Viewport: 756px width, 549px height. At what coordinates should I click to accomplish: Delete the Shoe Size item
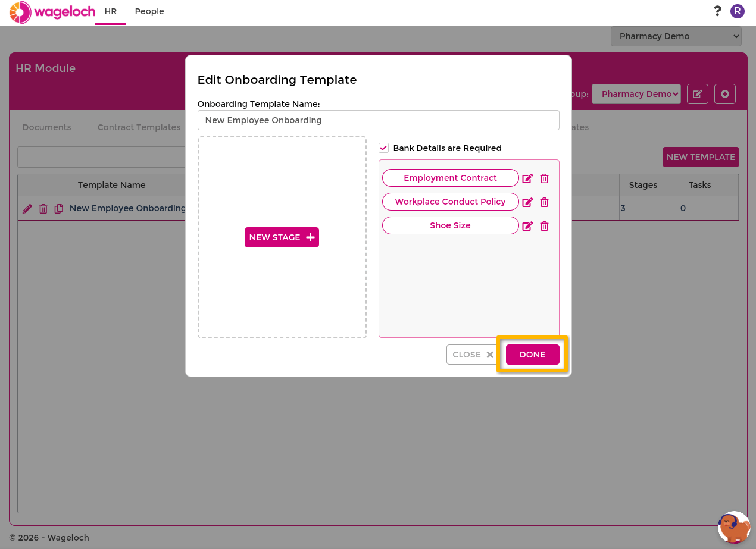[x=544, y=226]
